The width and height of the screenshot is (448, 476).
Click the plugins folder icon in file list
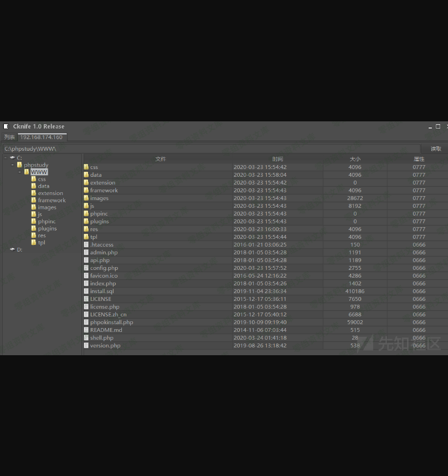pos(86,221)
